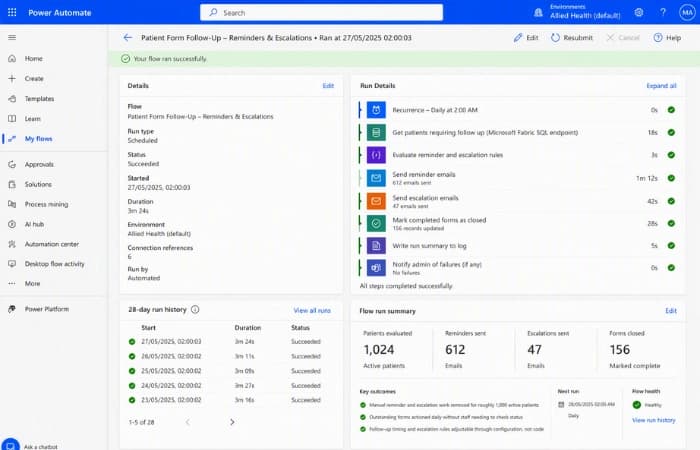Click the green Healthy status icon
This screenshot has height=450, width=700.
tap(637, 405)
